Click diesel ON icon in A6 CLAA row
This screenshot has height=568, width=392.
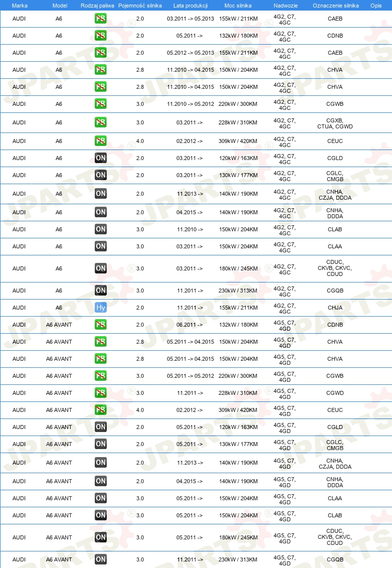101,246
